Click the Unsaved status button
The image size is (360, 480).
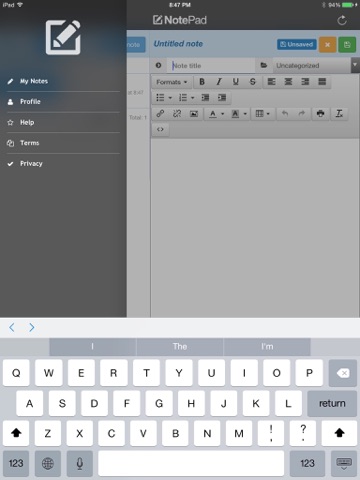pyautogui.click(x=296, y=44)
